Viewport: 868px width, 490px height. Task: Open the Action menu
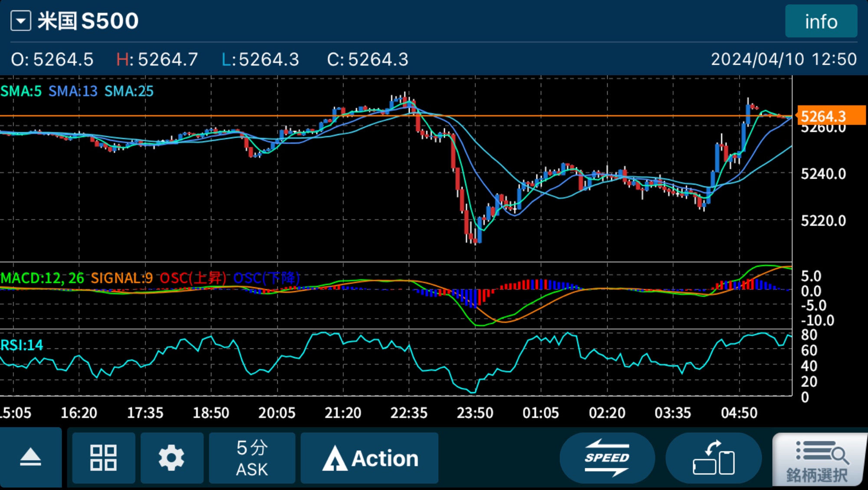369,457
